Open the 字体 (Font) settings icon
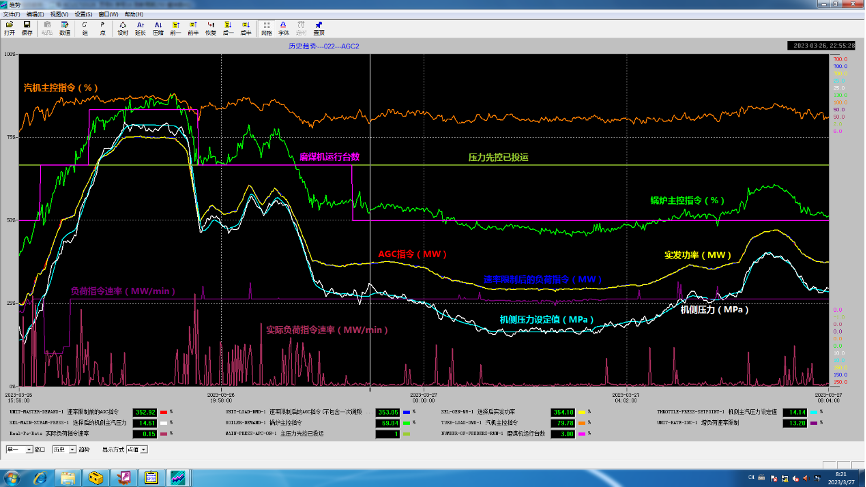This screenshot has height=487, width=866. 284,28
